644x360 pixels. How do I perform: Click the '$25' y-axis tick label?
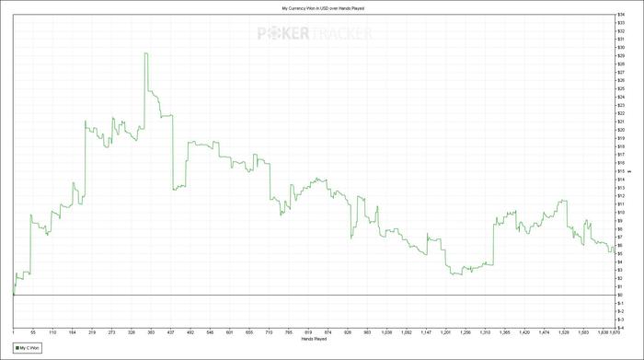[x=621, y=88]
